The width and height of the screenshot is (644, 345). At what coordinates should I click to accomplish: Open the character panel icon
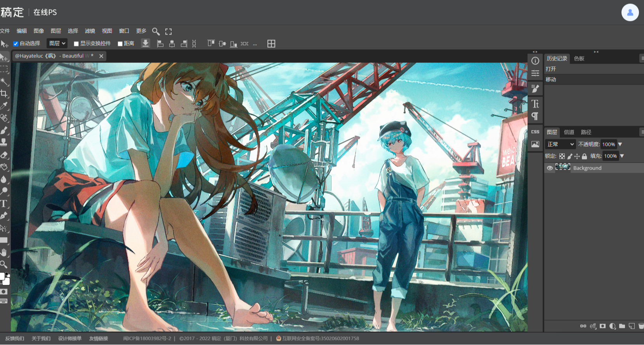click(x=535, y=104)
